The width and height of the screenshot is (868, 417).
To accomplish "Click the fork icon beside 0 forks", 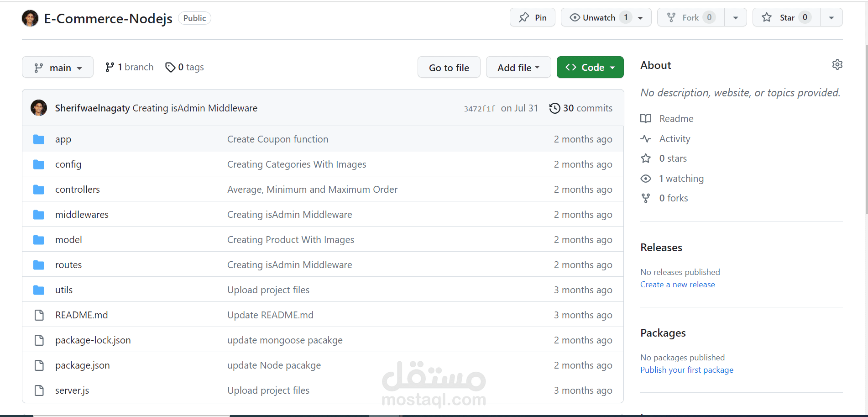I will 646,198.
